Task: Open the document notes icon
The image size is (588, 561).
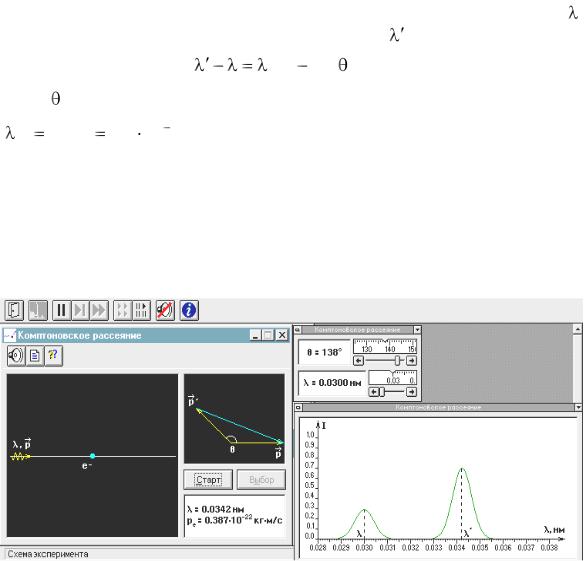Action: click(x=35, y=355)
